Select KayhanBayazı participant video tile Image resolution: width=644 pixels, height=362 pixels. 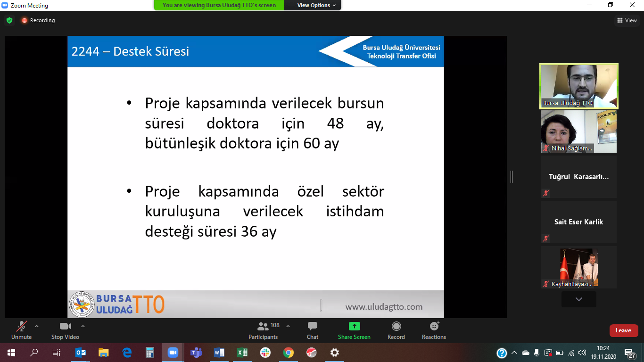click(x=579, y=267)
